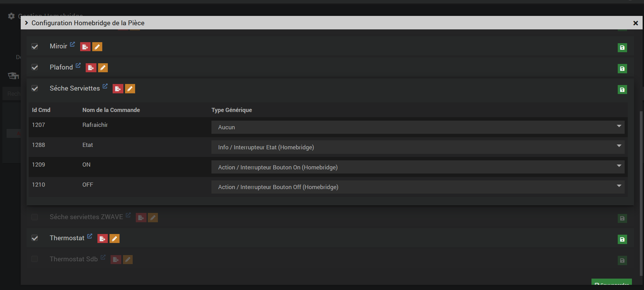Expand the Etat command type dropdown
Viewport: 644px width, 290px height.
point(417,147)
